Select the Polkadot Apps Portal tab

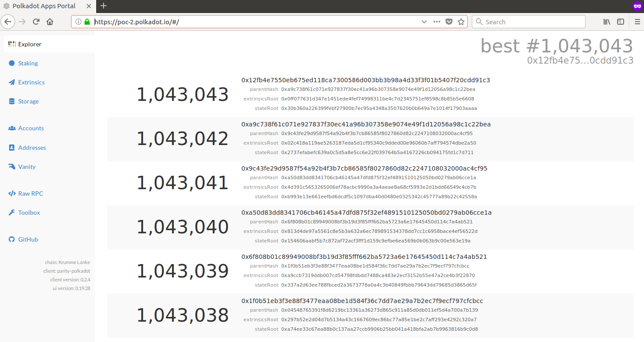(48, 6)
